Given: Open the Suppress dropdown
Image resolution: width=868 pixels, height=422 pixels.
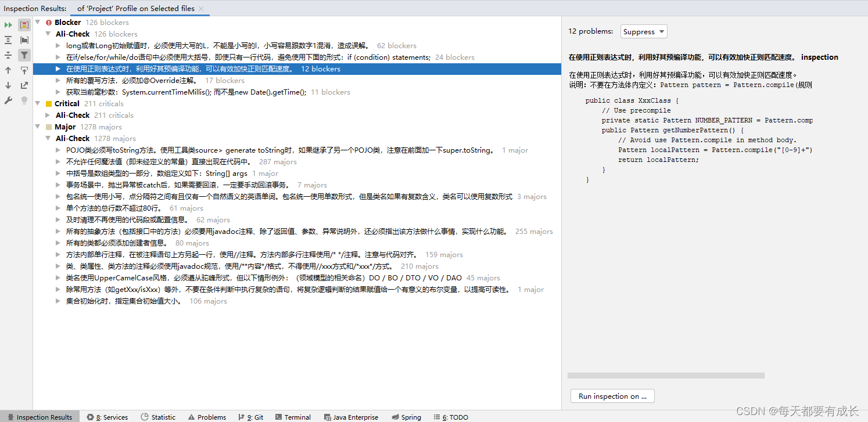Looking at the screenshot, I should 644,31.
